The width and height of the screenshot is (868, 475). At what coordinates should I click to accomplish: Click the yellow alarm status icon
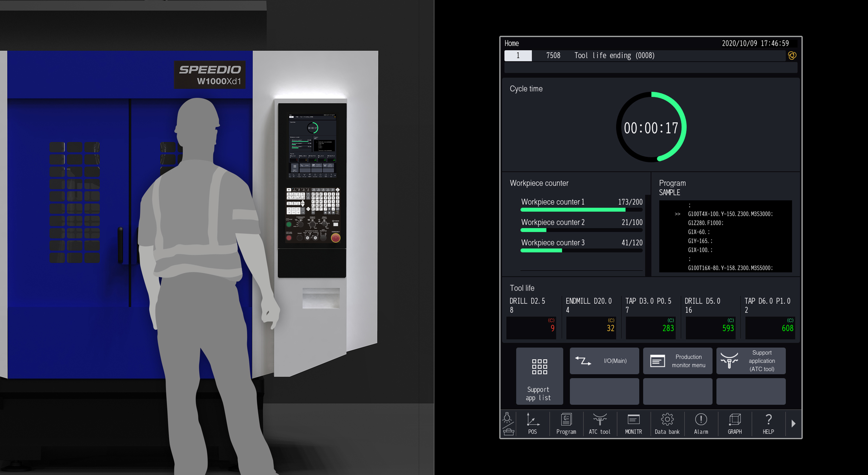point(792,56)
